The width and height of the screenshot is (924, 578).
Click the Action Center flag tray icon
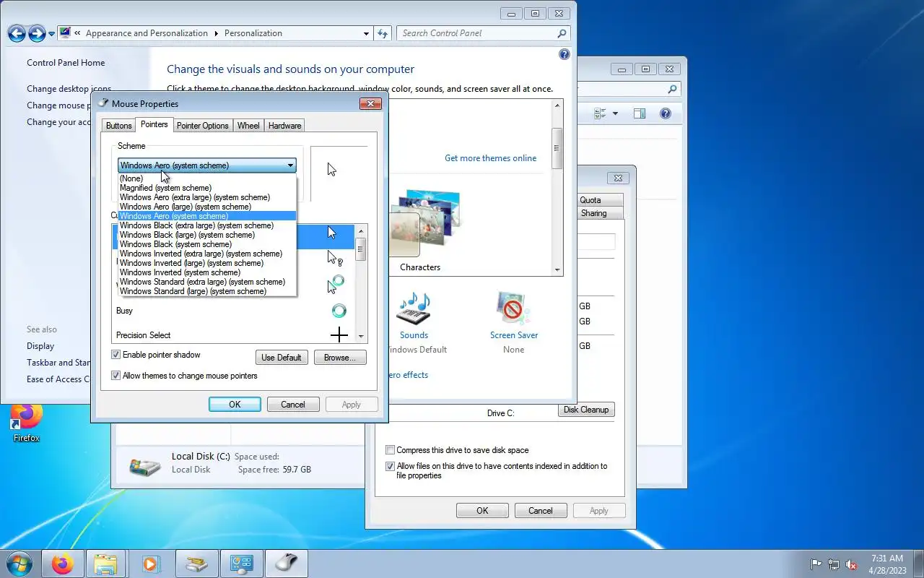(x=816, y=564)
